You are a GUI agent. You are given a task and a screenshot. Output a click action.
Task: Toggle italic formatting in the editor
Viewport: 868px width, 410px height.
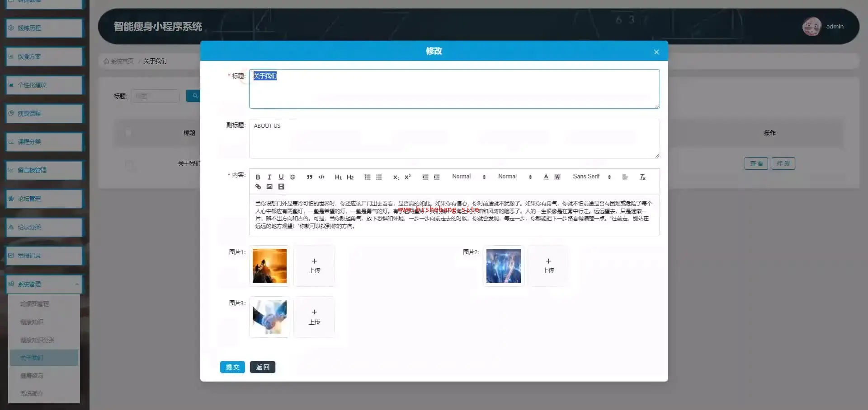(x=269, y=177)
